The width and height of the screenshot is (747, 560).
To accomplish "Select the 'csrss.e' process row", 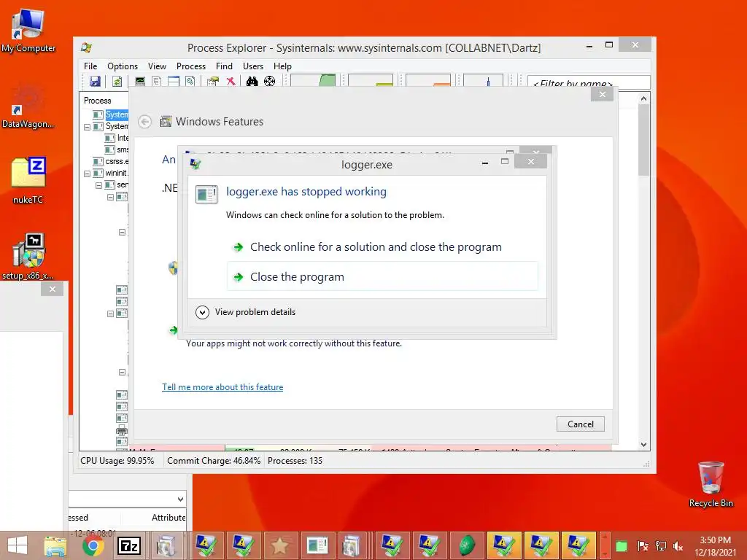I will tap(117, 161).
